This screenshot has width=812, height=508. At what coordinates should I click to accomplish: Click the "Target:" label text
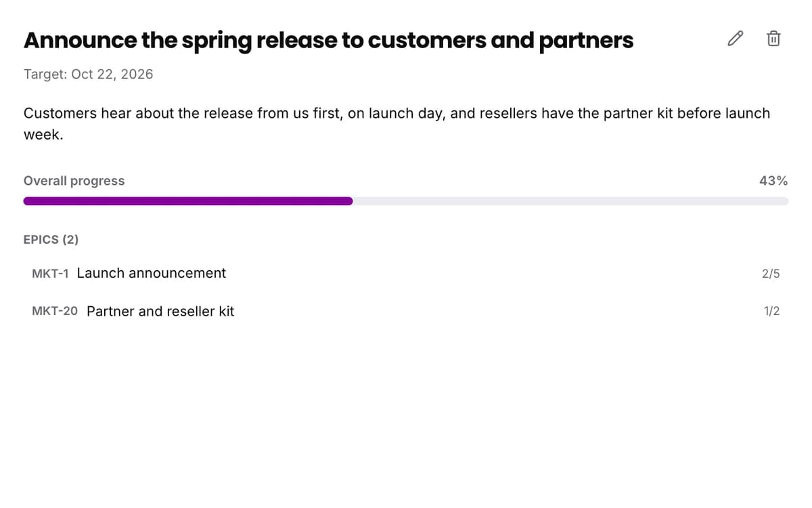tap(45, 75)
